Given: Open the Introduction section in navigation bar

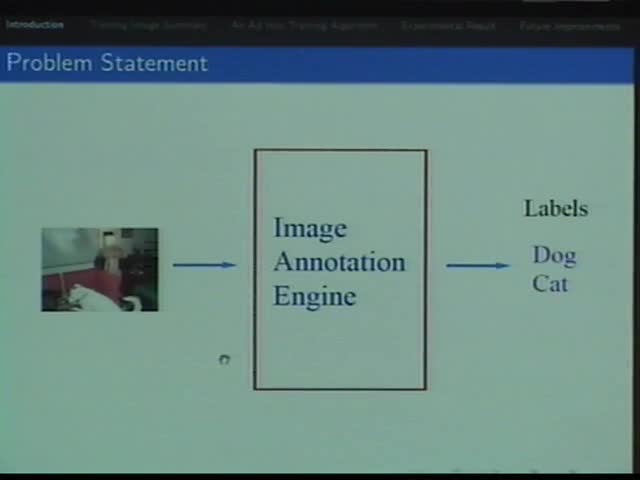Looking at the screenshot, I should 35,25.
